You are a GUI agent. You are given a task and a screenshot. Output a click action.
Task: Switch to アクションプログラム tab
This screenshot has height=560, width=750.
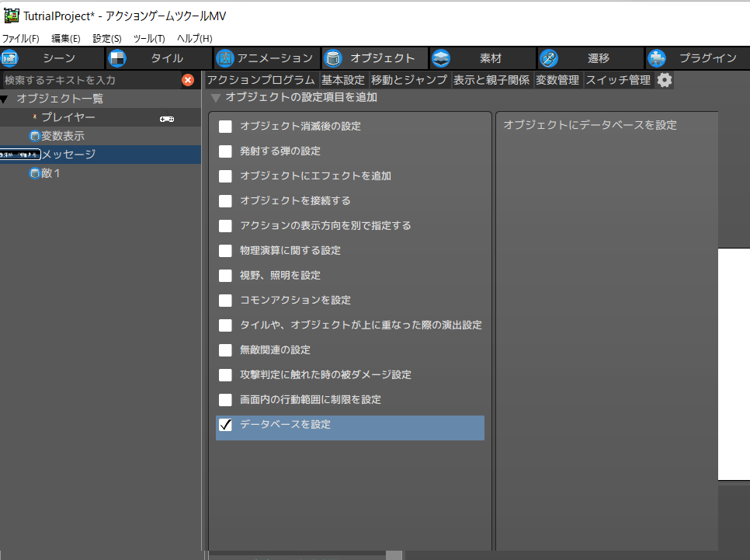[261, 80]
